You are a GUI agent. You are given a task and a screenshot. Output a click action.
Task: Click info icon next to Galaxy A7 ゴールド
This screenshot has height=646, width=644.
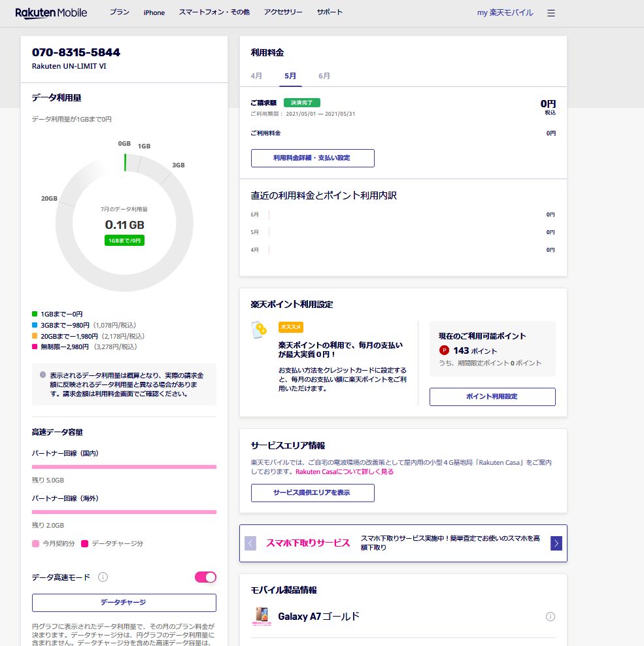(550, 617)
